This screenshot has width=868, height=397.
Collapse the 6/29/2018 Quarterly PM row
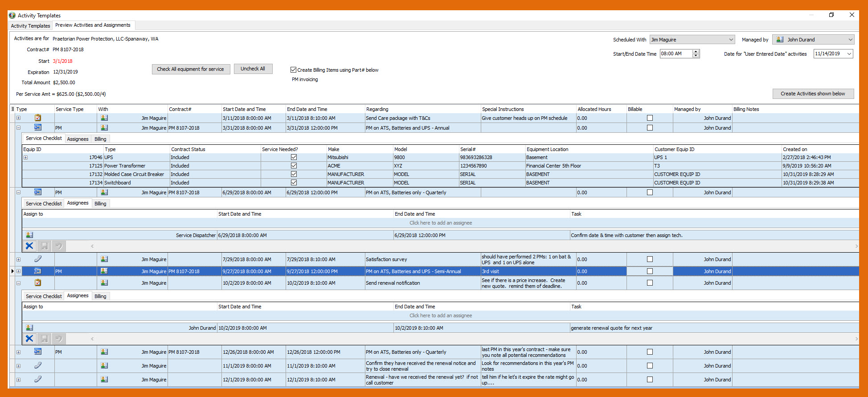point(18,192)
